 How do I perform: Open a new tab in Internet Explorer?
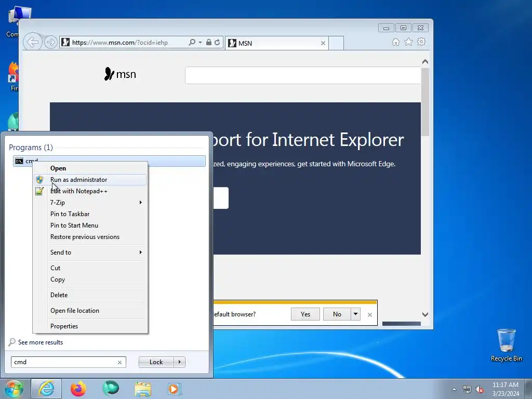pyautogui.click(x=336, y=43)
